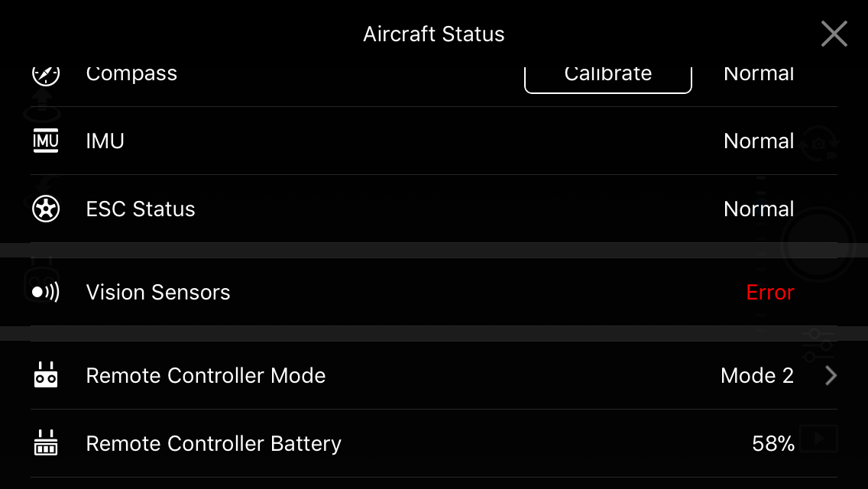Viewport: 868px width, 489px height.
Task: Click the Normal label beside IMU
Action: [759, 141]
